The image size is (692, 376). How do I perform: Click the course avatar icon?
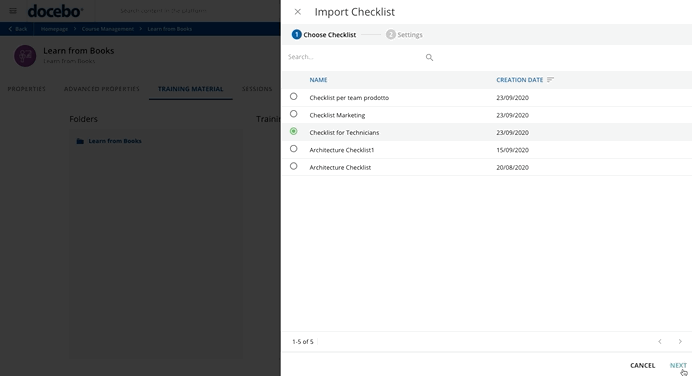click(25, 56)
